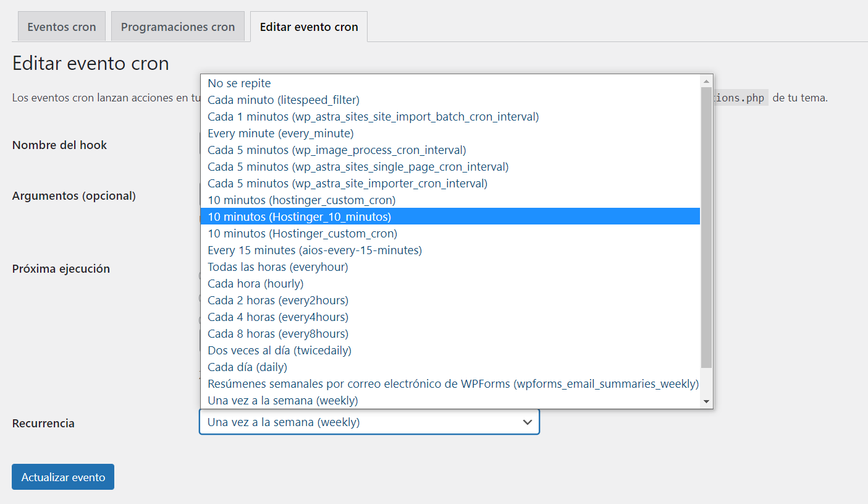Click the "Actualizar evento" button

click(62, 477)
